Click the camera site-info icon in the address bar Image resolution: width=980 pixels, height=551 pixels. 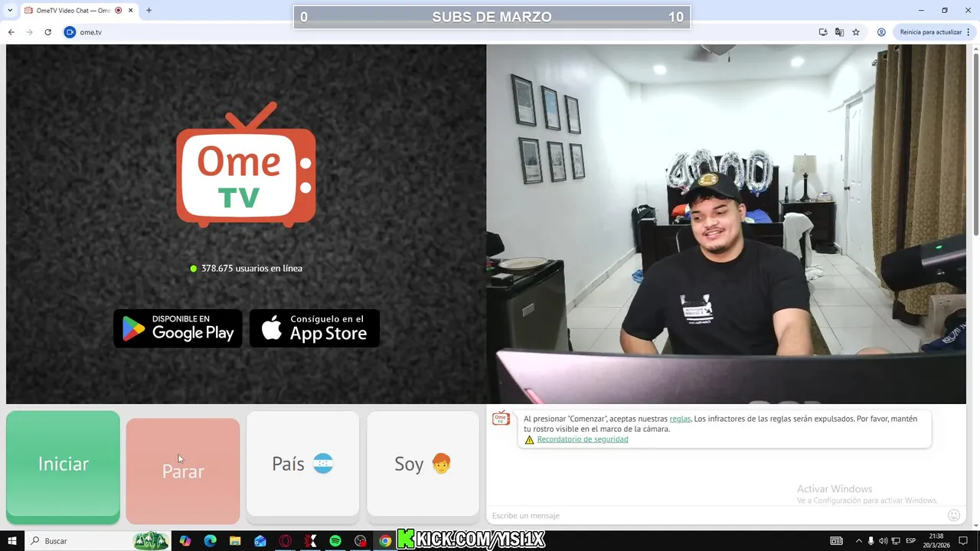coord(70,32)
